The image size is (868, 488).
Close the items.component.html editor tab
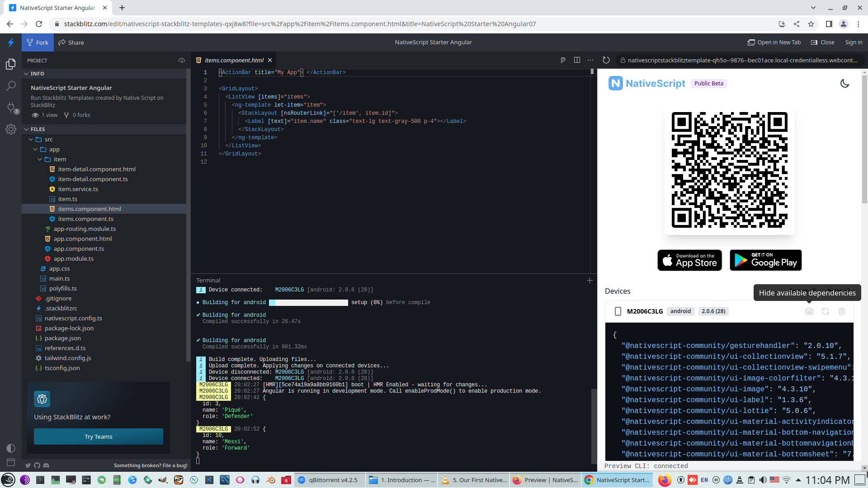pos(270,60)
